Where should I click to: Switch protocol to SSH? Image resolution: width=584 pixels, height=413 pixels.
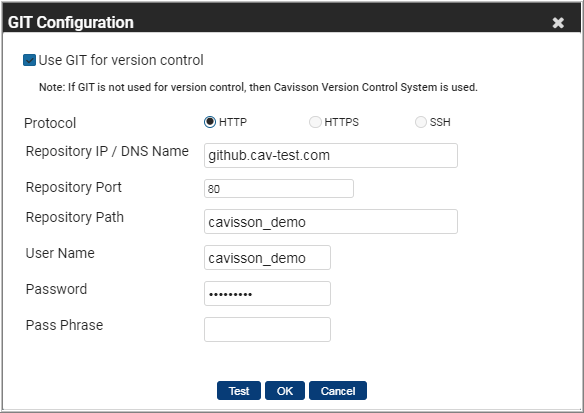pyautogui.click(x=420, y=122)
